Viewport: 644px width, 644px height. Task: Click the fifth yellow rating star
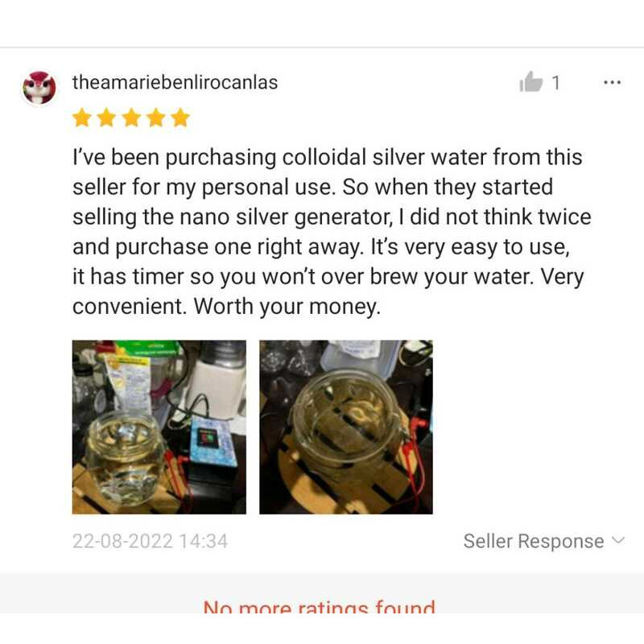point(180,118)
